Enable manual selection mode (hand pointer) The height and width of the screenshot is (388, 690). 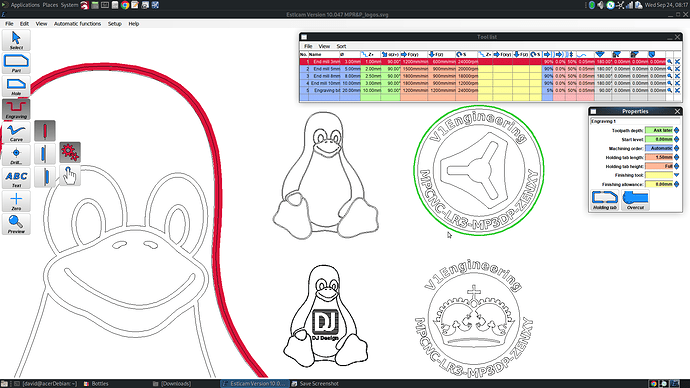[x=70, y=175]
